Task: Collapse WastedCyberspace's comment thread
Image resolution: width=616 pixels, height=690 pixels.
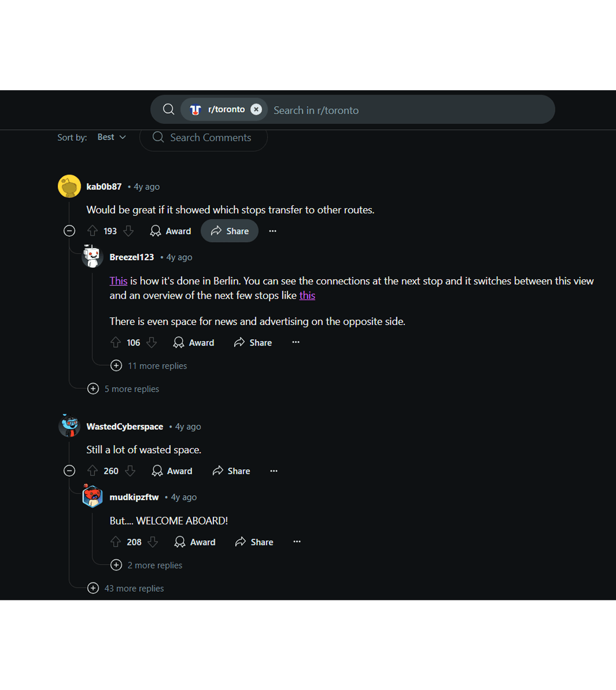Action: click(69, 471)
